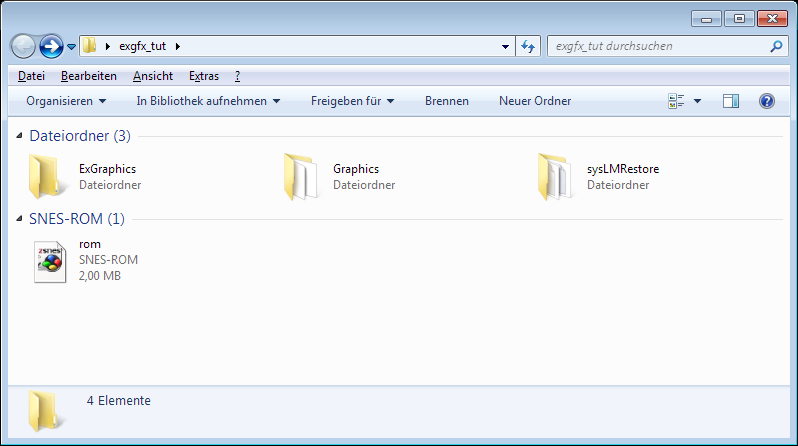Click the search magnifier icon
798x446 pixels.
(x=776, y=46)
